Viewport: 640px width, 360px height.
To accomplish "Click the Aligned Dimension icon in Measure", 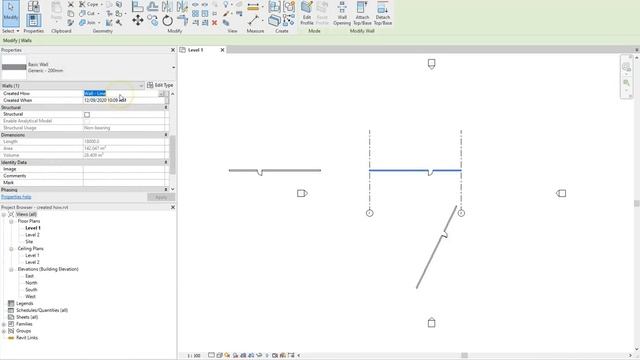I will coord(253,6).
